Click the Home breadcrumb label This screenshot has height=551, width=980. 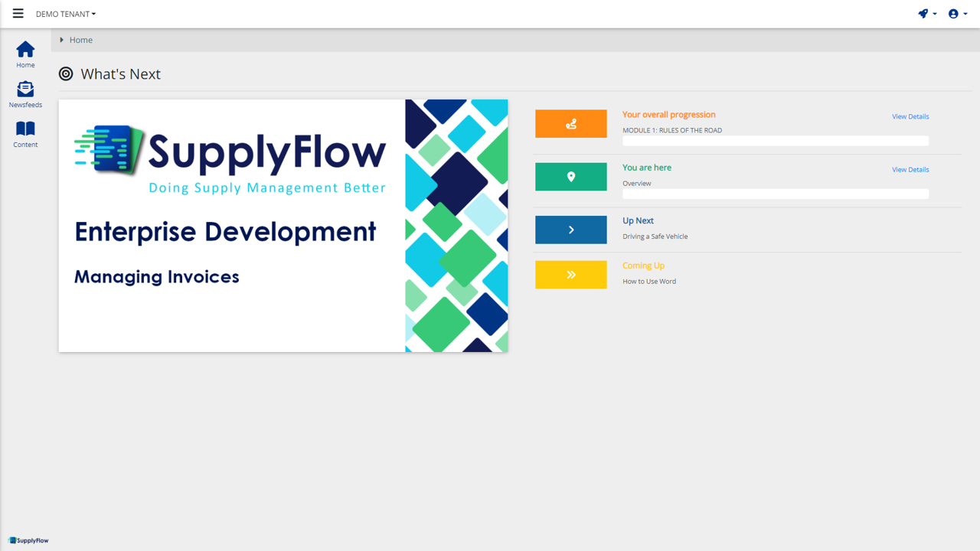coord(81,40)
